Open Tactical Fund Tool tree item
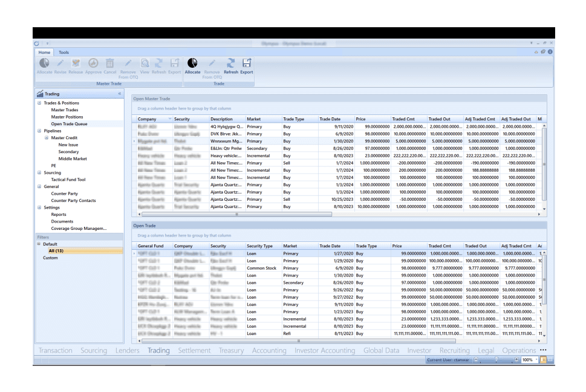The image size is (586, 392). pyautogui.click(x=68, y=180)
